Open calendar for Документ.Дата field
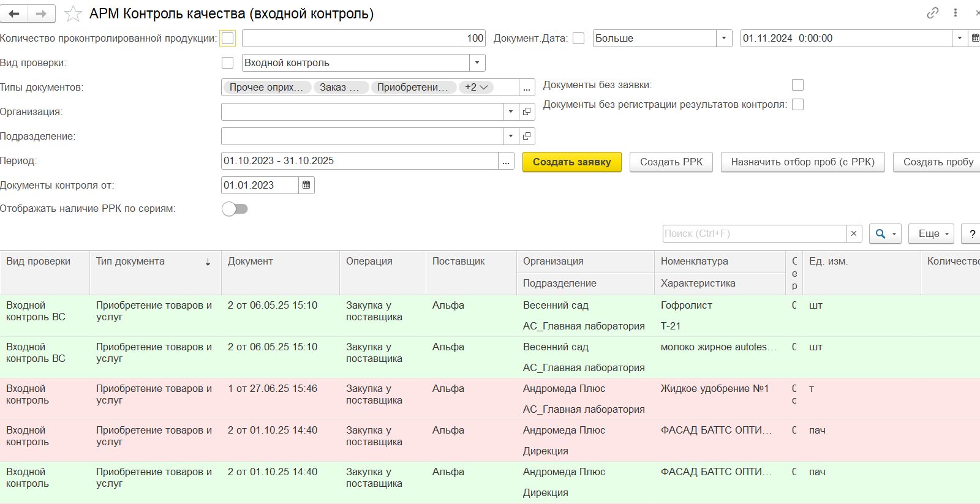This screenshot has width=980, height=504. 974,38
